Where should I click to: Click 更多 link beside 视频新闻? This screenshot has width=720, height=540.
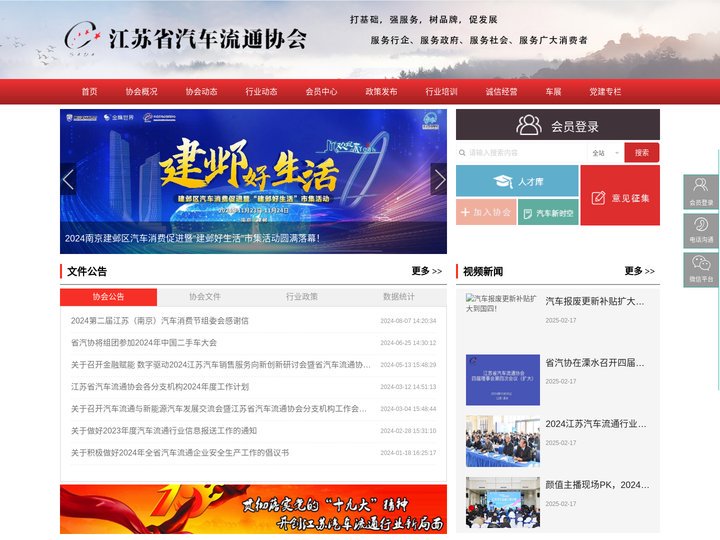click(639, 271)
